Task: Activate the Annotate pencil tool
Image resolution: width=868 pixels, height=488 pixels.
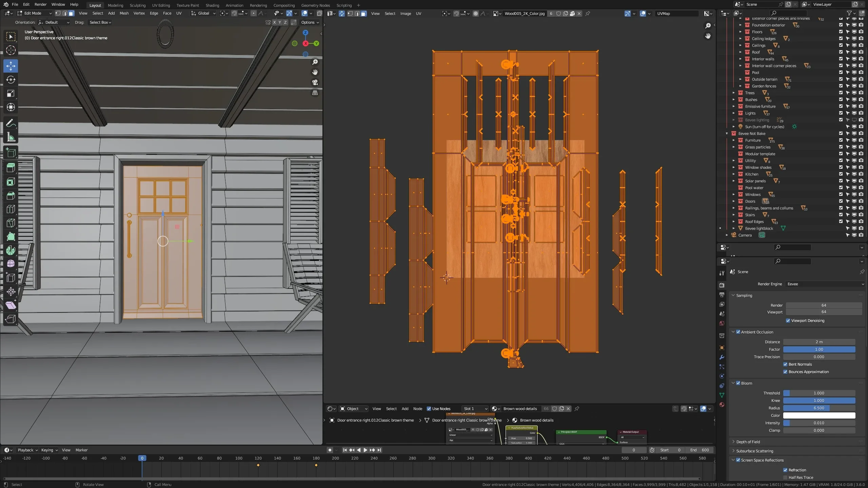Action: tap(11, 124)
